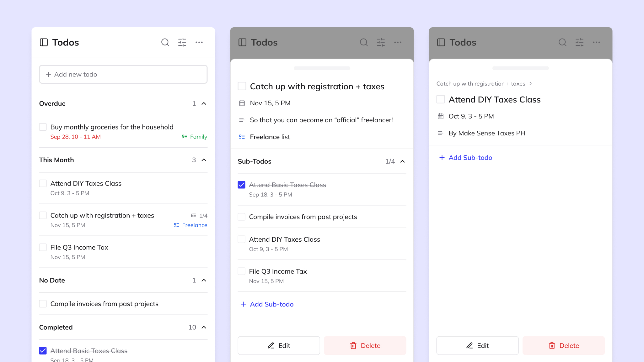644x362 pixels.
Task: Uncheck Attend Basic Taxes Class sub-todo
Action: [x=241, y=185]
